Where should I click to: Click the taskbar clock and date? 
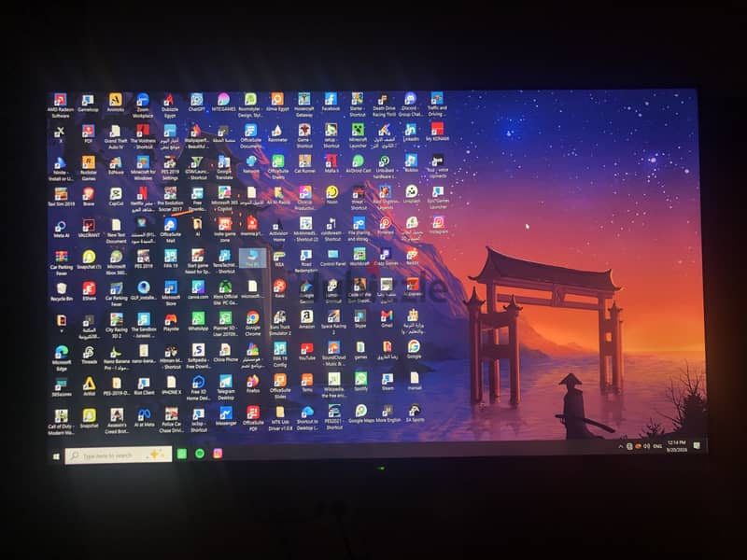pyautogui.click(x=676, y=446)
